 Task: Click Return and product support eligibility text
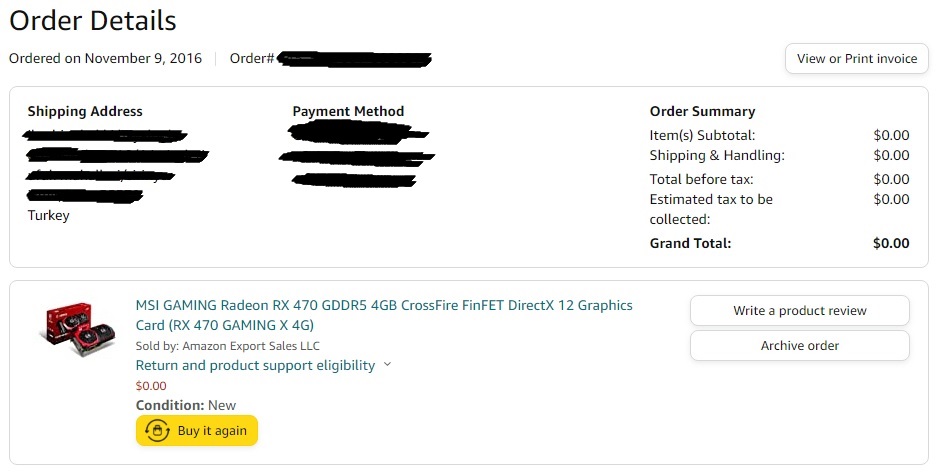[255, 365]
